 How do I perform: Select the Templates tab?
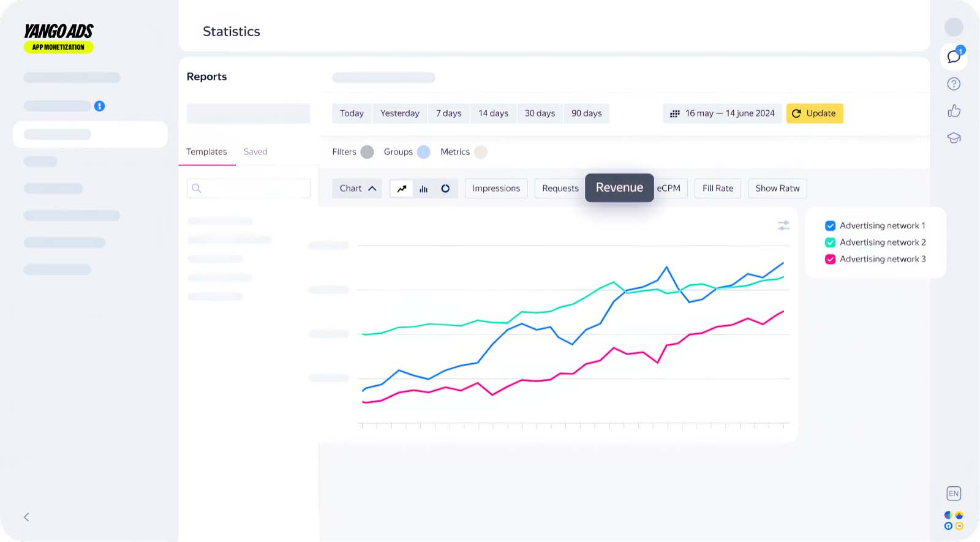[x=206, y=152]
